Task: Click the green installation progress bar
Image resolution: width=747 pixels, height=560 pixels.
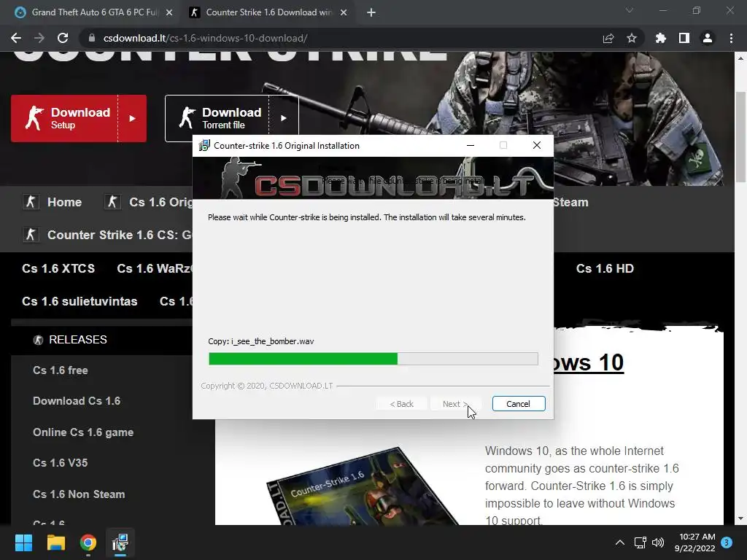Action: (373, 359)
